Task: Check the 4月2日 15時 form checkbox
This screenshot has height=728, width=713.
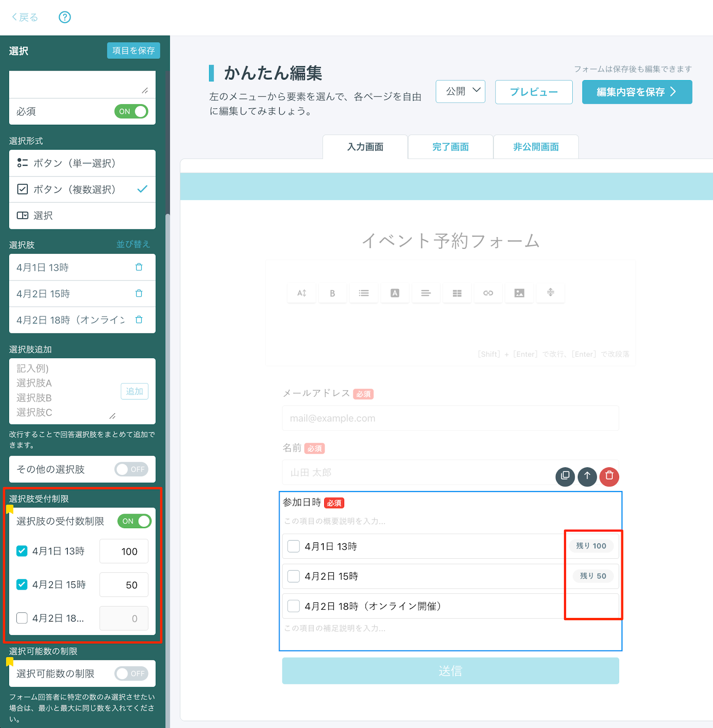Action: click(294, 576)
